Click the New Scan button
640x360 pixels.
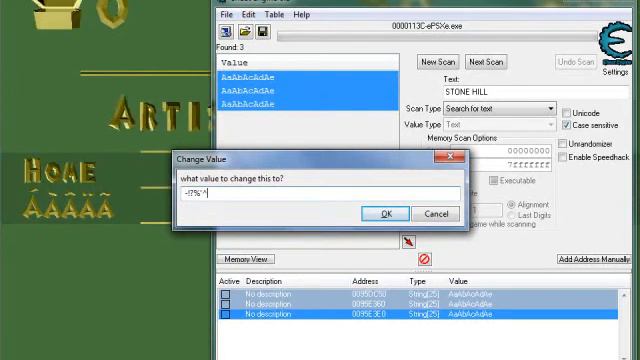tap(438, 62)
